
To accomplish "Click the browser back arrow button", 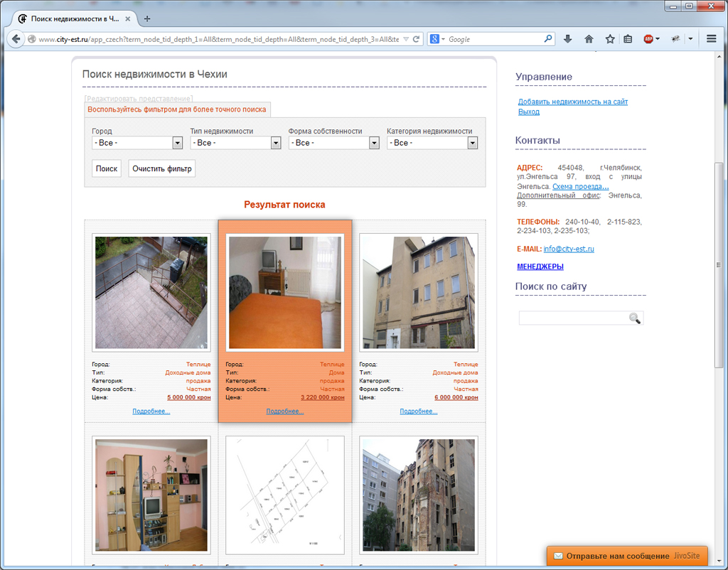I will point(16,39).
